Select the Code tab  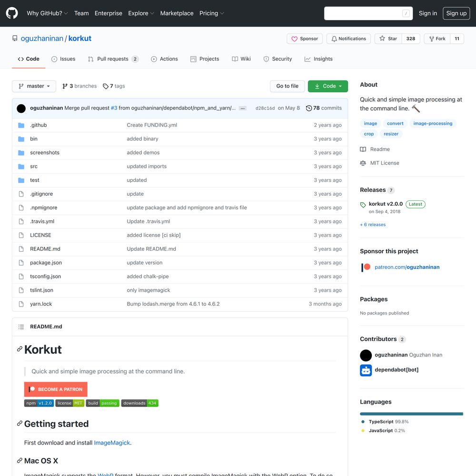tap(29, 59)
